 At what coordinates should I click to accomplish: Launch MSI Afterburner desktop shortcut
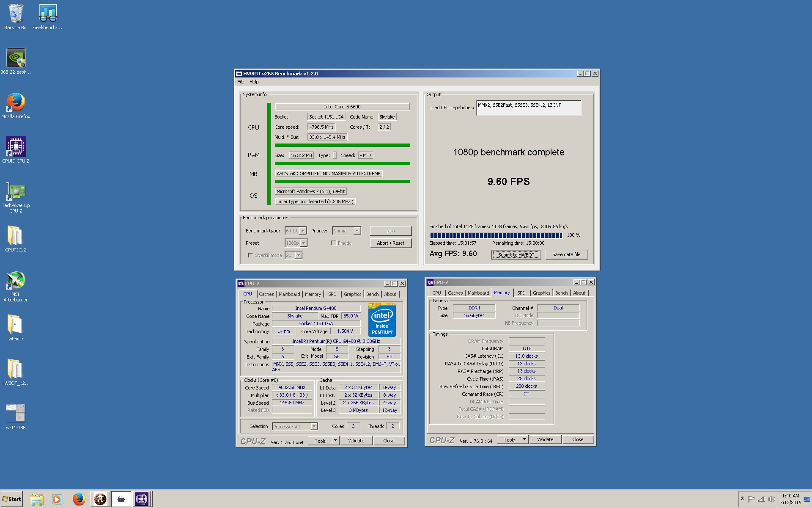pyautogui.click(x=16, y=286)
